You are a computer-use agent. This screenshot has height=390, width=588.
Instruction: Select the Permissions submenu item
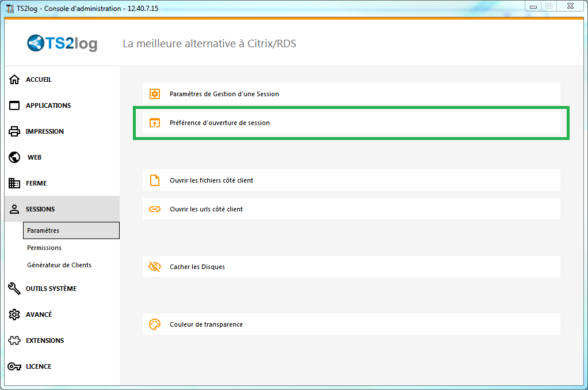71,248
